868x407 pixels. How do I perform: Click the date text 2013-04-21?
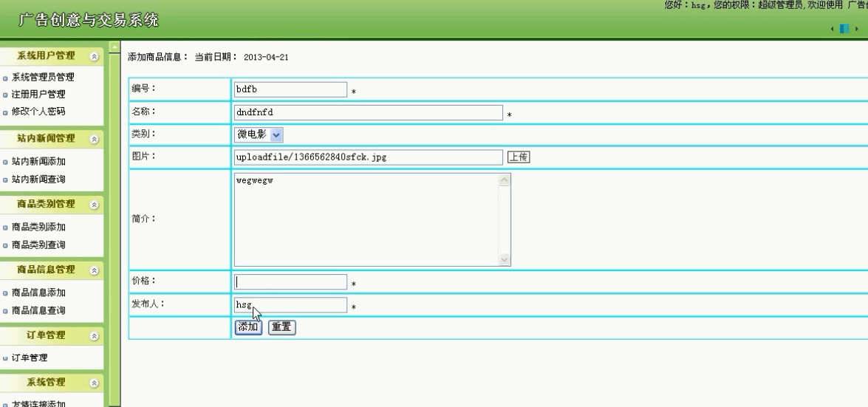pyautogui.click(x=266, y=57)
